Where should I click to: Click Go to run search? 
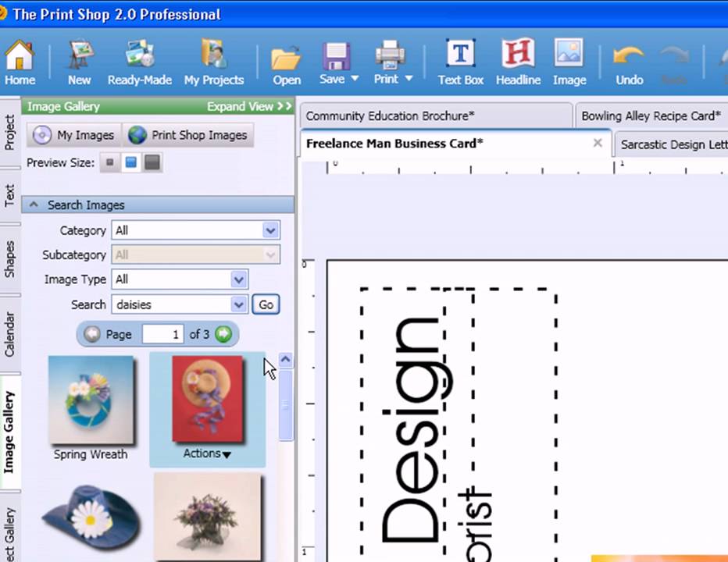[x=266, y=304]
